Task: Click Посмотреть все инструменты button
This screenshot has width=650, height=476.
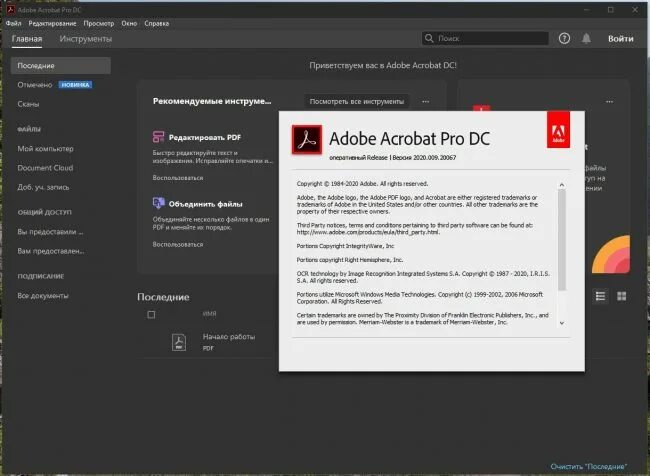Action: click(x=357, y=102)
